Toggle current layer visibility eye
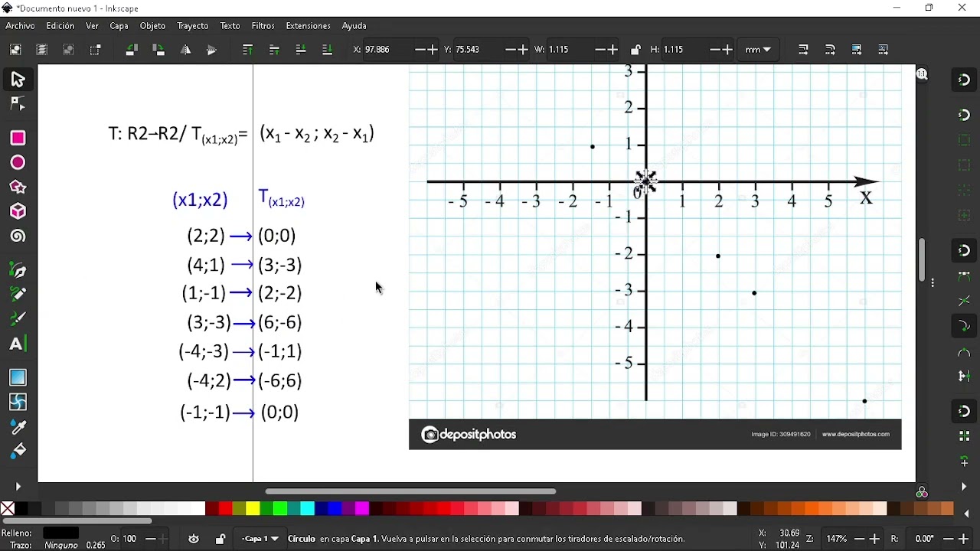 pos(194,539)
